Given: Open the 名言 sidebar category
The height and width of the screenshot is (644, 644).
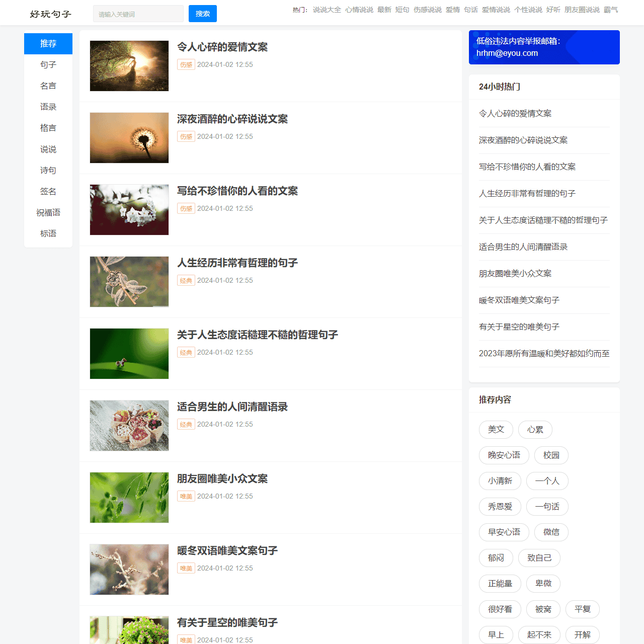Looking at the screenshot, I should [48, 86].
